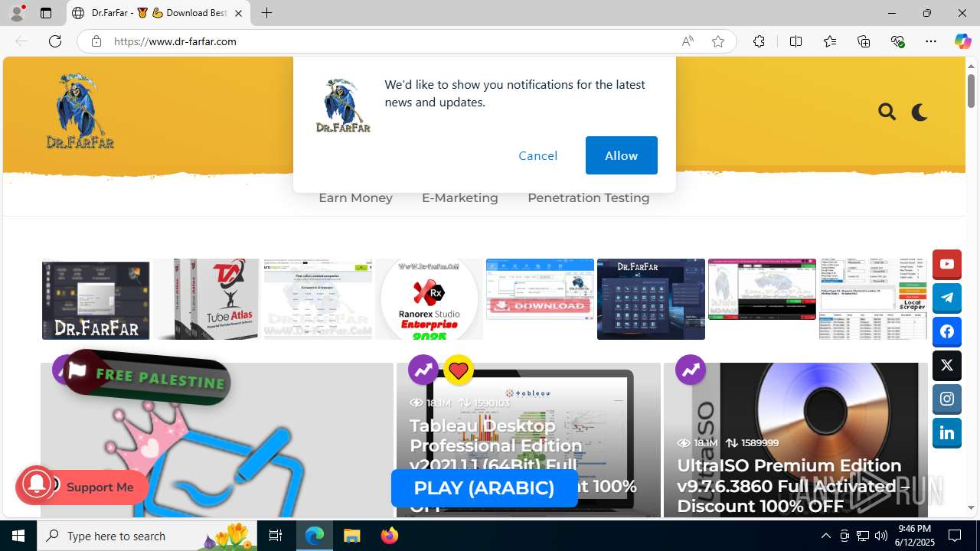Click the Dr.FarFar site logo
The image size is (980, 551).
[x=80, y=111]
